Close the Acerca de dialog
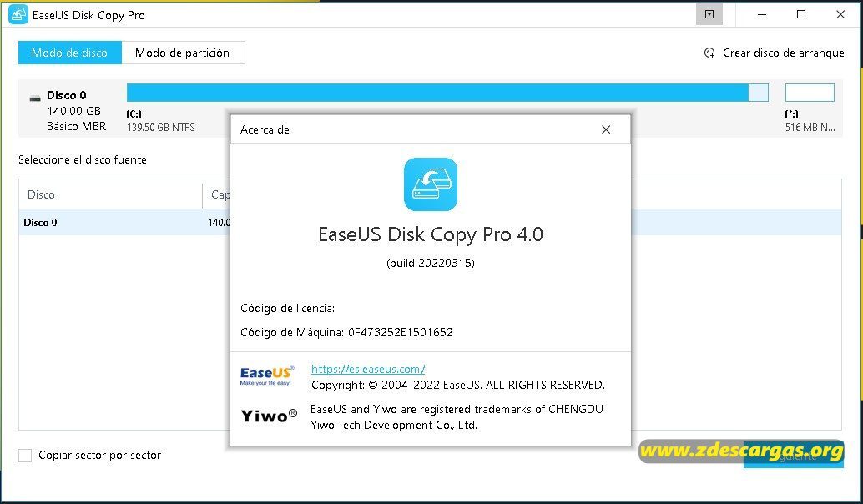Screen dimensions: 863x504 pyautogui.click(x=606, y=129)
